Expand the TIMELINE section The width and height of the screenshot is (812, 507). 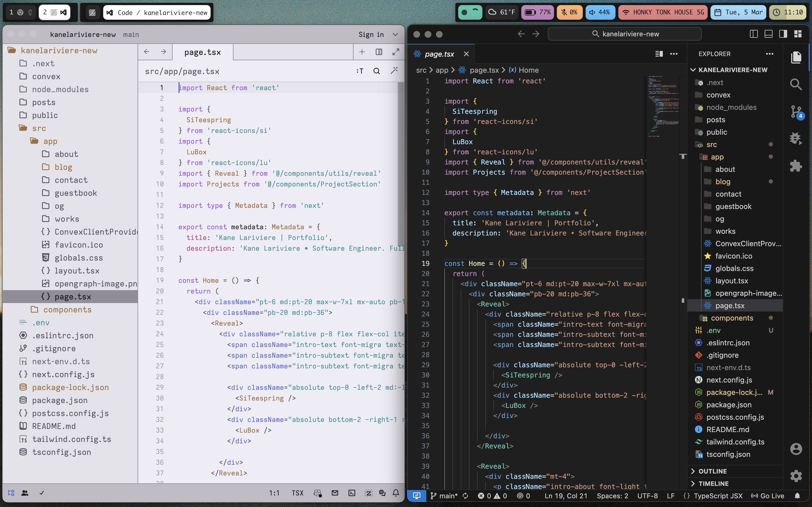pyautogui.click(x=713, y=484)
